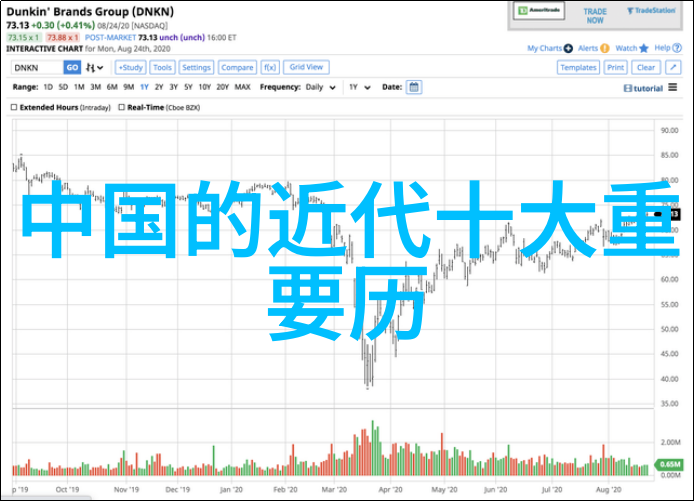Click the Help question mark icon
The height and width of the screenshot is (502, 695).
point(677,48)
